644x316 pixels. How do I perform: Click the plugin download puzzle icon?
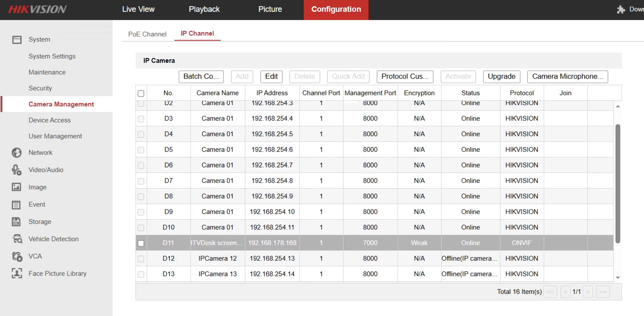(x=621, y=10)
